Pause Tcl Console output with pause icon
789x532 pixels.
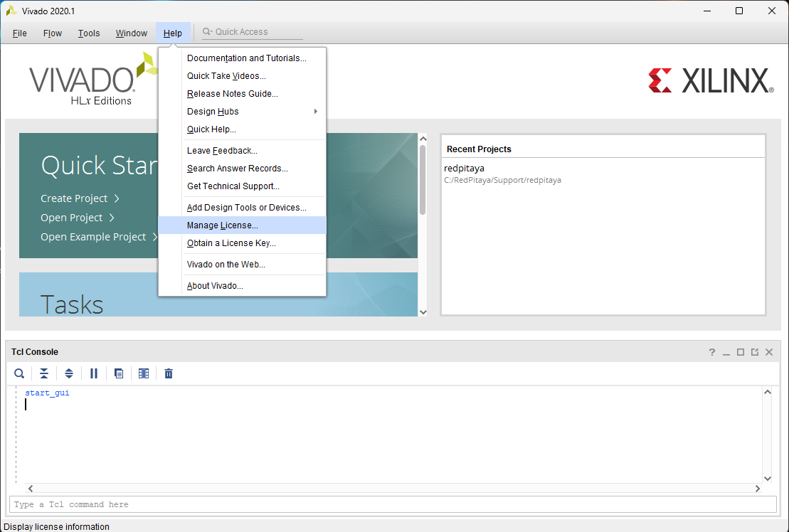click(94, 373)
